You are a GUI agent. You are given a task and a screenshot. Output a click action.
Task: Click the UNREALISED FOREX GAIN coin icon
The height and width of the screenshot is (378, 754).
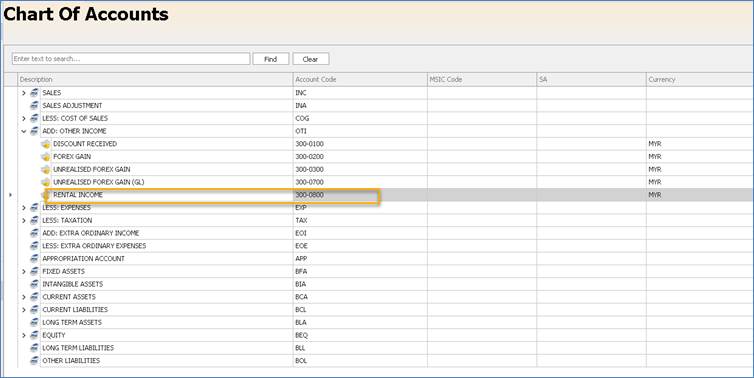(46, 169)
